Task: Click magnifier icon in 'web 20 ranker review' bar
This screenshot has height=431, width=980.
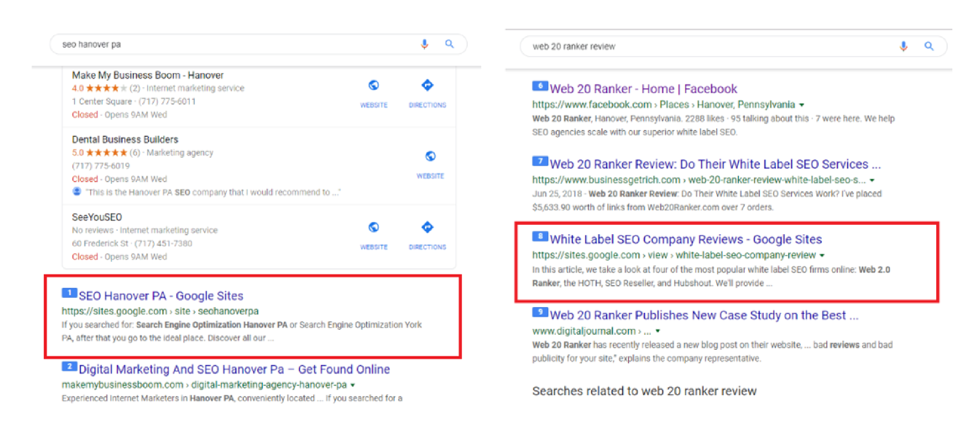Action: [929, 46]
